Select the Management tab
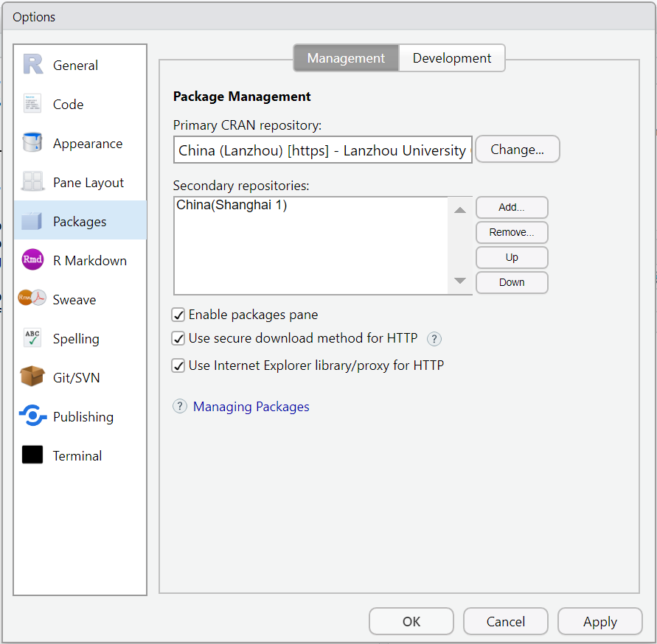 [x=345, y=57]
